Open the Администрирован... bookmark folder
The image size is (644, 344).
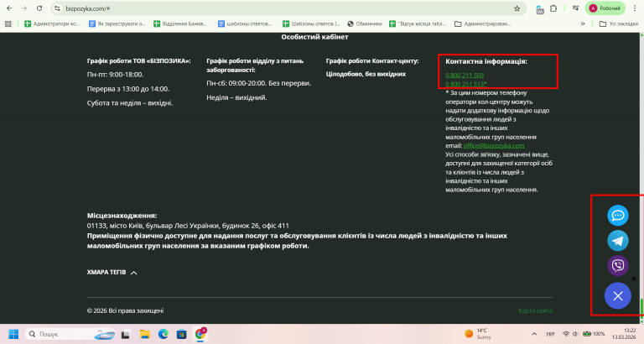coord(483,23)
